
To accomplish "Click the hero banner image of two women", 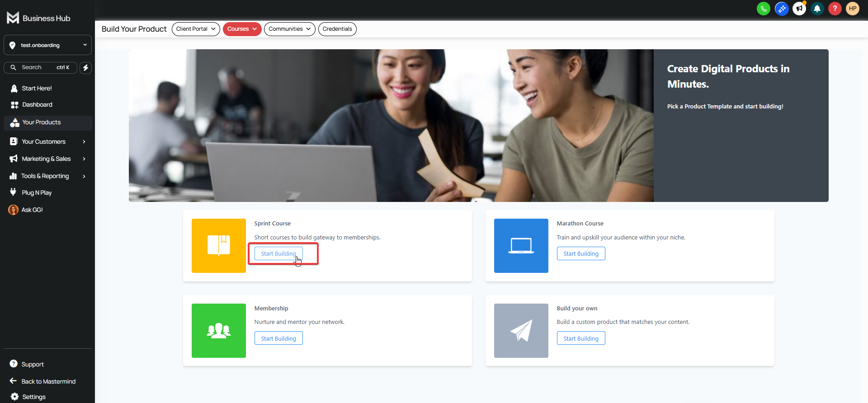I will pos(391,126).
